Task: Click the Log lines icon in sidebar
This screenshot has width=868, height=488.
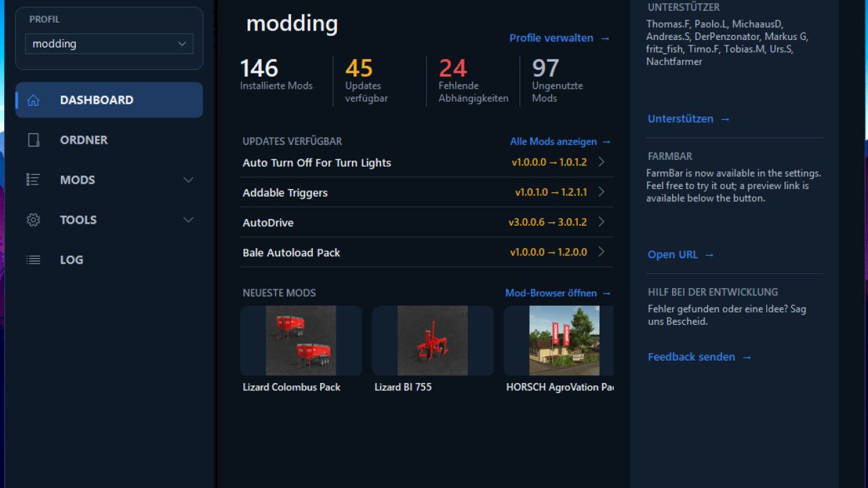Action: click(x=33, y=260)
